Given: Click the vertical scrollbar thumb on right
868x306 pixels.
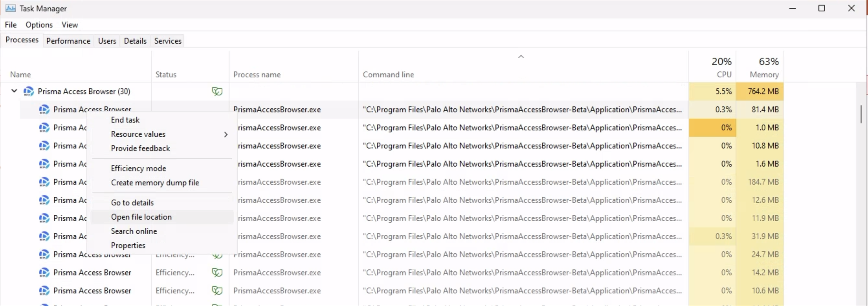Looking at the screenshot, I should click(x=861, y=114).
